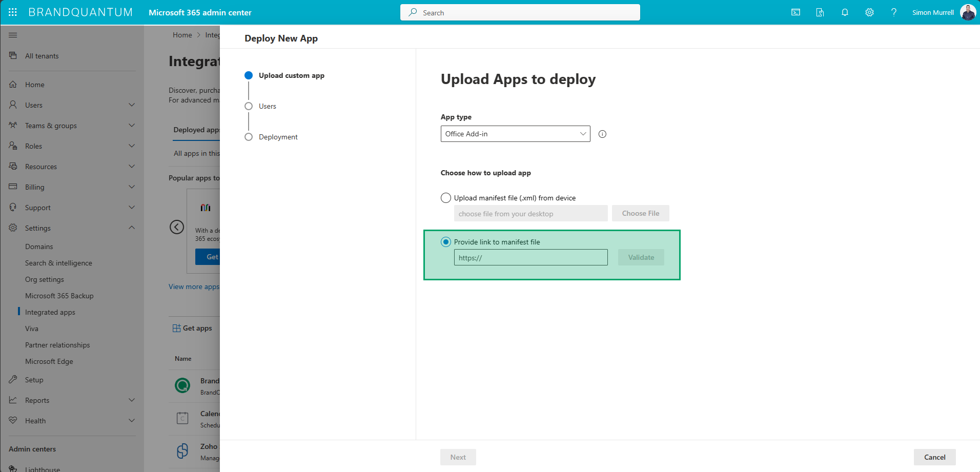Image resolution: width=980 pixels, height=472 pixels.
Task: Click the choose file from desktop field
Action: click(x=531, y=213)
